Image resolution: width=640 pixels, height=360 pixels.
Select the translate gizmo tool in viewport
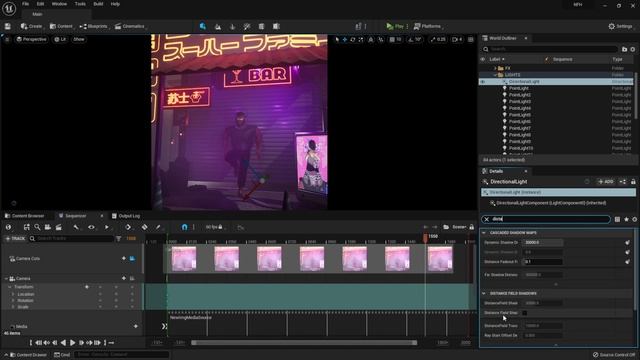344,40
